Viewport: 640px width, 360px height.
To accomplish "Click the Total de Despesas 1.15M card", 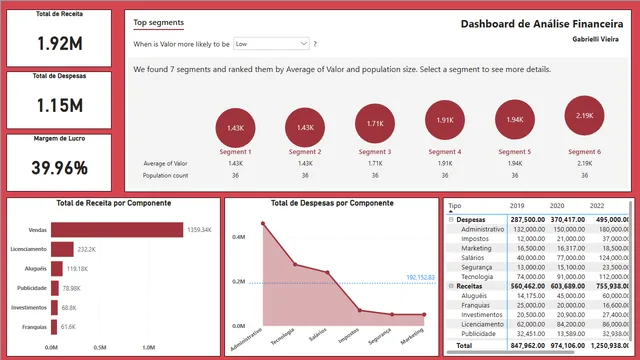I will 59,100.
